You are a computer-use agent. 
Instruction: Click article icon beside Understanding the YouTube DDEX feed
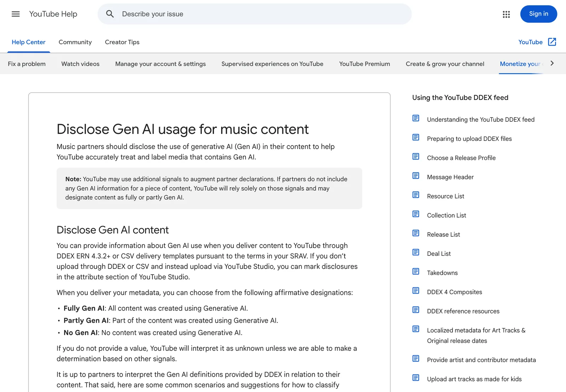click(416, 118)
